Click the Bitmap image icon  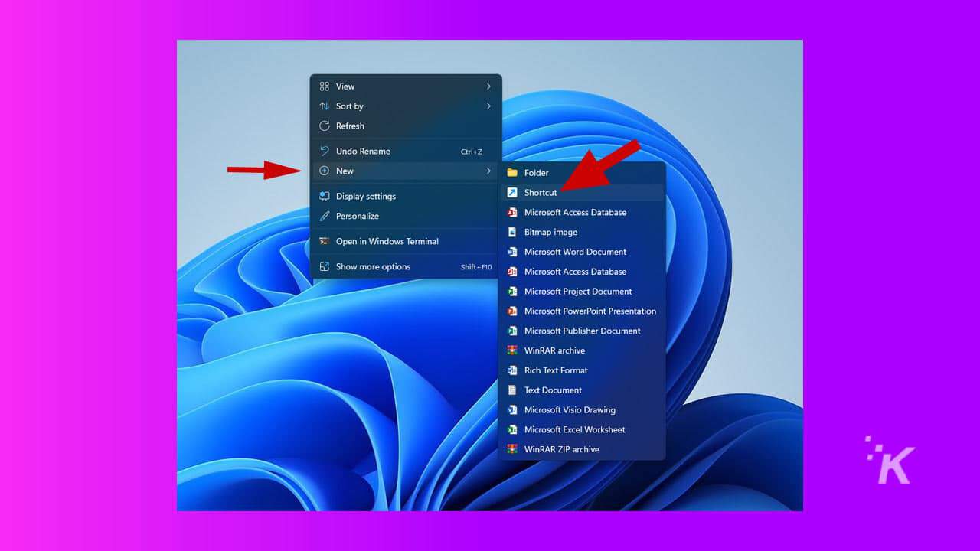pyautogui.click(x=512, y=232)
